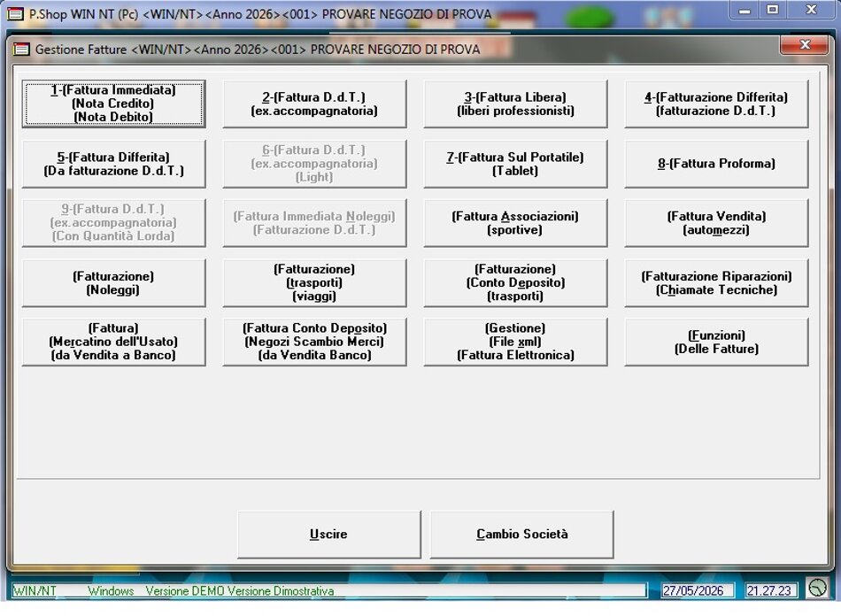Screen dimensions: 841x616
Task: Open Fatturazione Noleggi button
Action: (x=113, y=283)
